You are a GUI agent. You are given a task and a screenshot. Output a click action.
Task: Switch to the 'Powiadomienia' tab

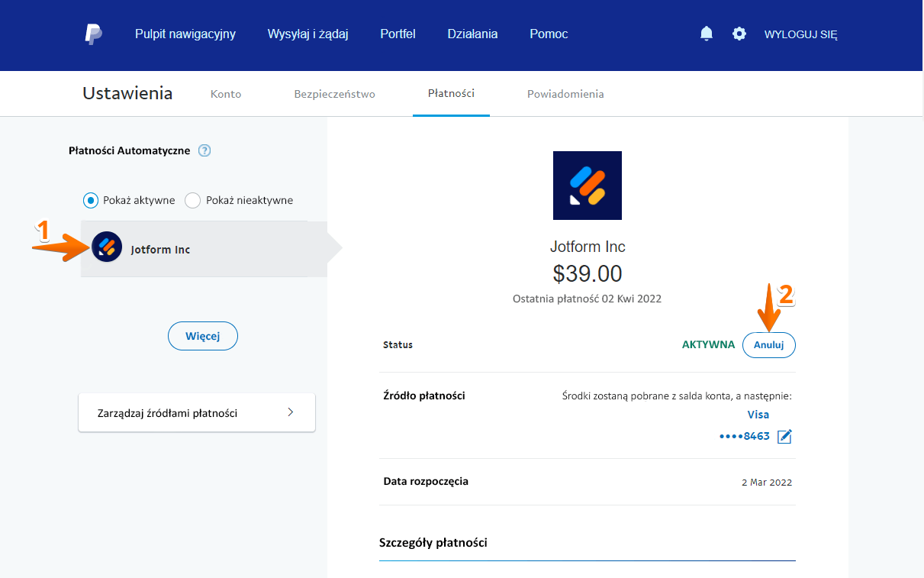click(565, 94)
